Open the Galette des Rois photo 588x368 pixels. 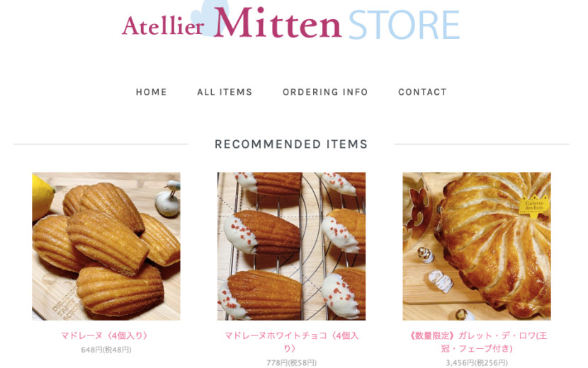click(x=477, y=246)
